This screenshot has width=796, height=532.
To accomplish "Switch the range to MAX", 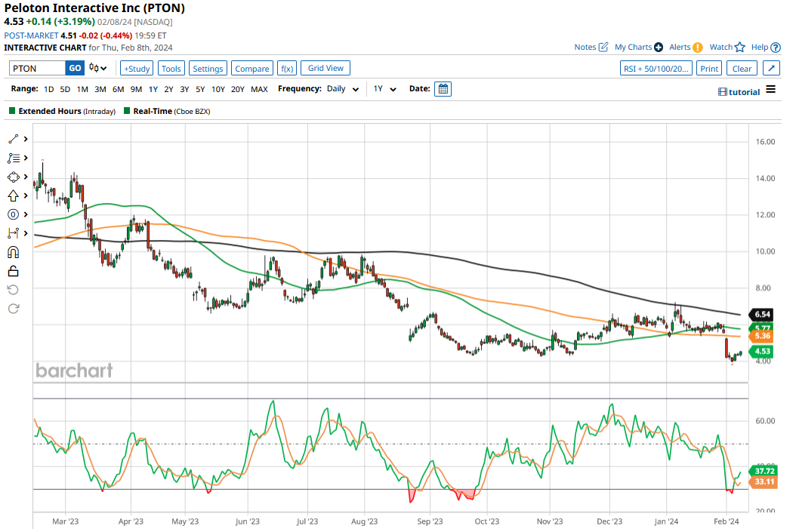I will click(x=259, y=89).
